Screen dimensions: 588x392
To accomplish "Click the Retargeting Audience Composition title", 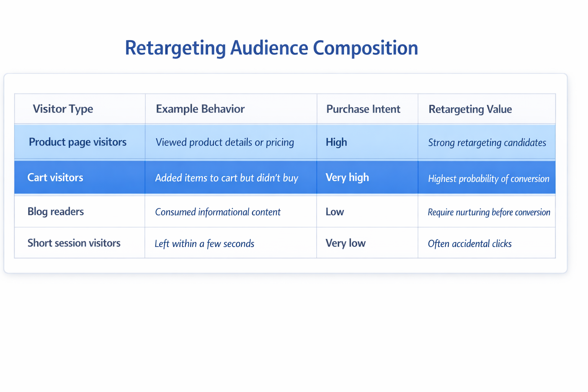I will 271,47.
